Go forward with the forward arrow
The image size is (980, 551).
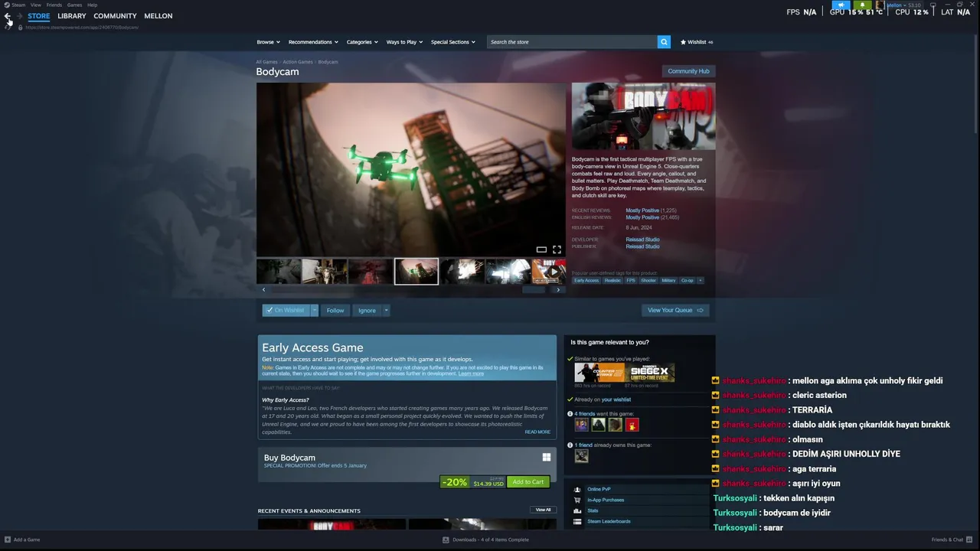(x=19, y=16)
